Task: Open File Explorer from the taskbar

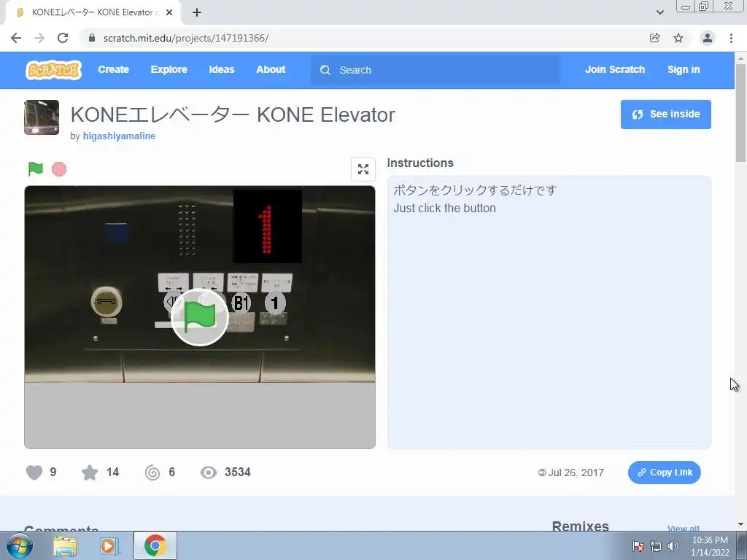Action: [65, 546]
